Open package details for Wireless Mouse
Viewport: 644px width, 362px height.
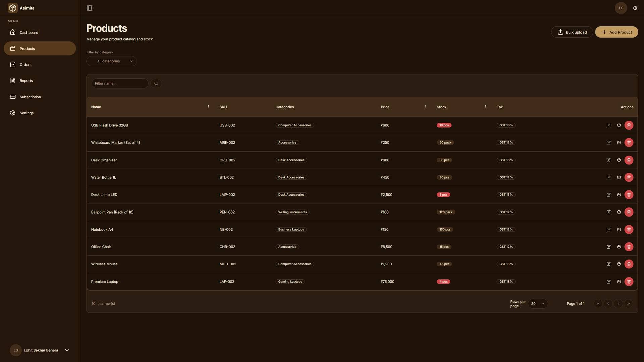click(619, 264)
